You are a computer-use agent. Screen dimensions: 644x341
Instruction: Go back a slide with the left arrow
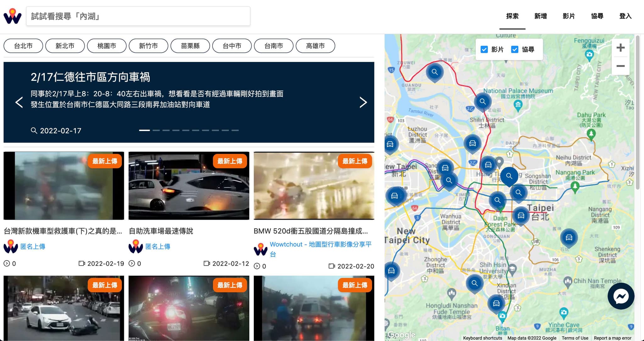[x=19, y=102]
